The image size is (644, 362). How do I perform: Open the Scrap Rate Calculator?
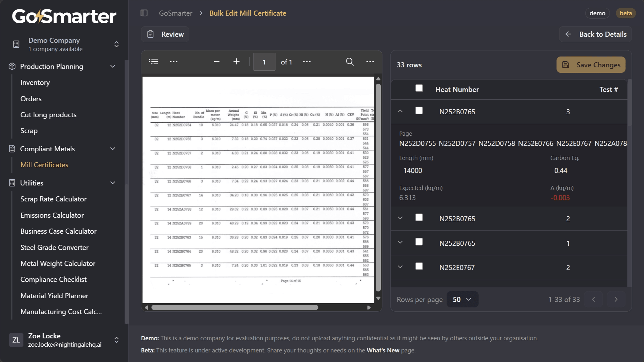click(54, 199)
